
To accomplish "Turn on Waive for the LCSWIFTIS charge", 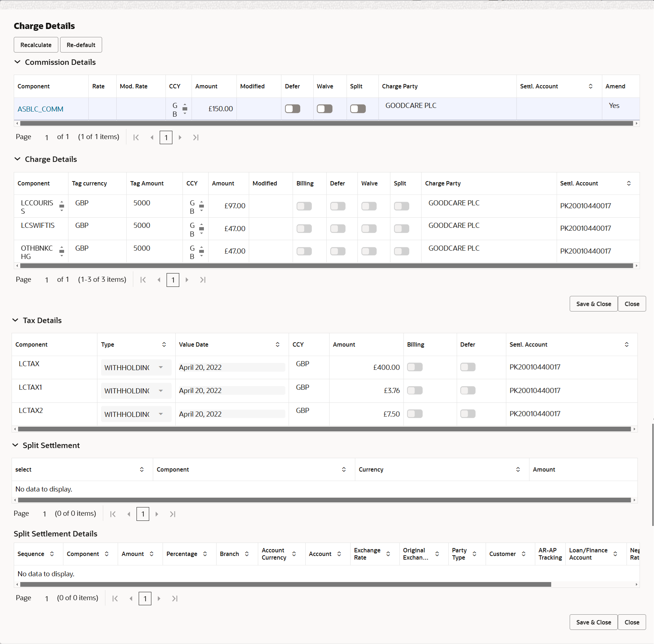I will tap(369, 229).
